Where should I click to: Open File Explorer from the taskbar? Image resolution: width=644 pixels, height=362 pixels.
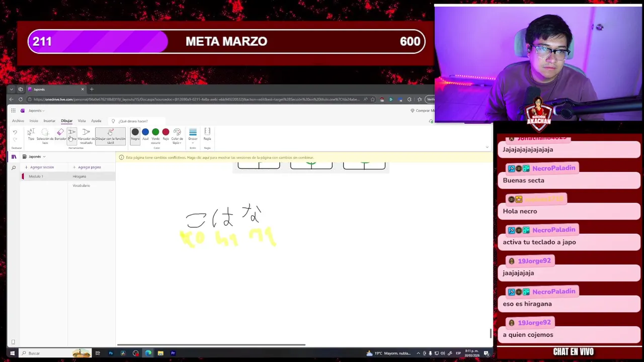(x=160, y=353)
